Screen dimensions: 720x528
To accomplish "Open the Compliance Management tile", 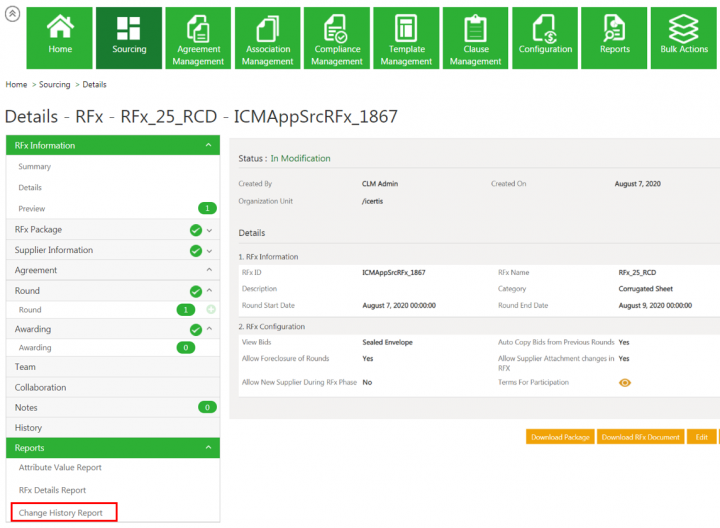I will tap(337, 38).
